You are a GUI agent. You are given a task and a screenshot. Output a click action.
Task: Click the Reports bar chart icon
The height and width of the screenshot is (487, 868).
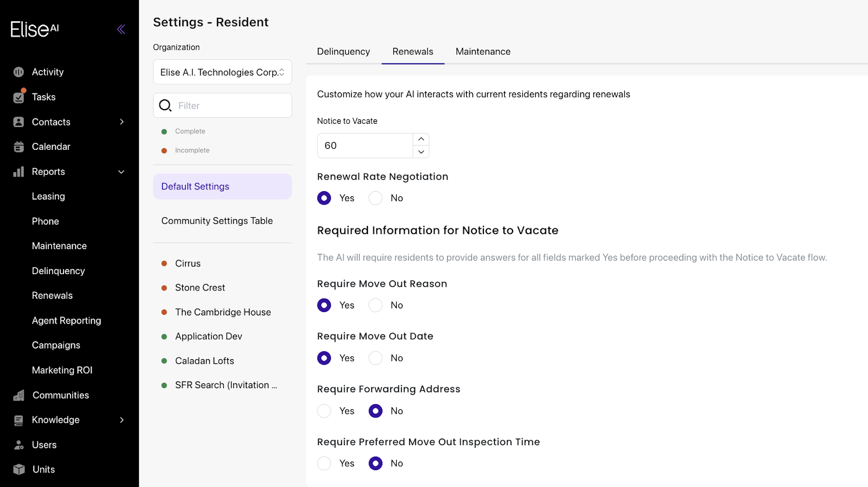(x=18, y=172)
